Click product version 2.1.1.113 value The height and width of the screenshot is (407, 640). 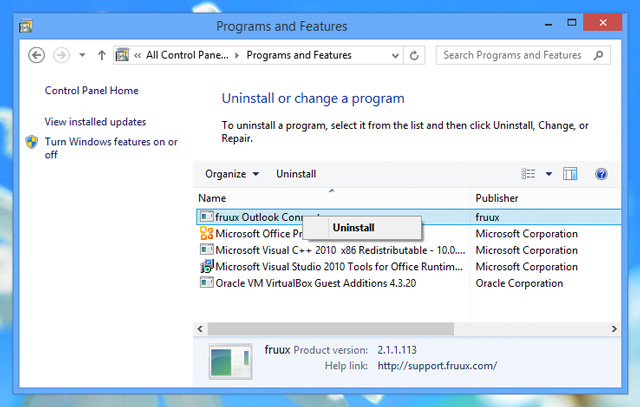tap(397, 350)
